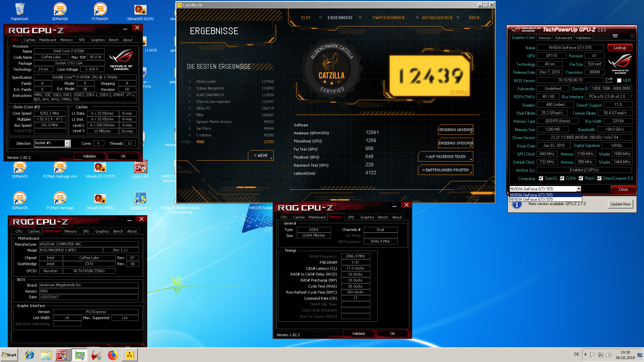The width and height of the screenshot is (644, 362).
Task: Click OK in the top-left CPU-Z window
Action: 123,156
